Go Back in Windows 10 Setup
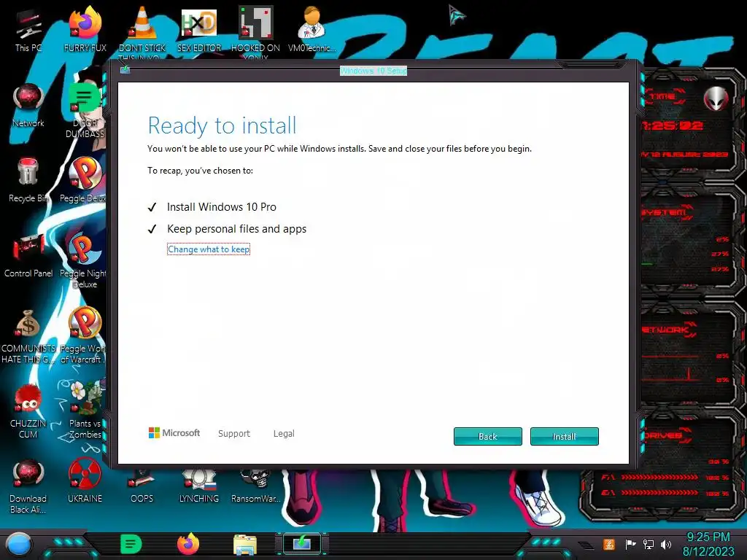 click(x=488, y=436)
